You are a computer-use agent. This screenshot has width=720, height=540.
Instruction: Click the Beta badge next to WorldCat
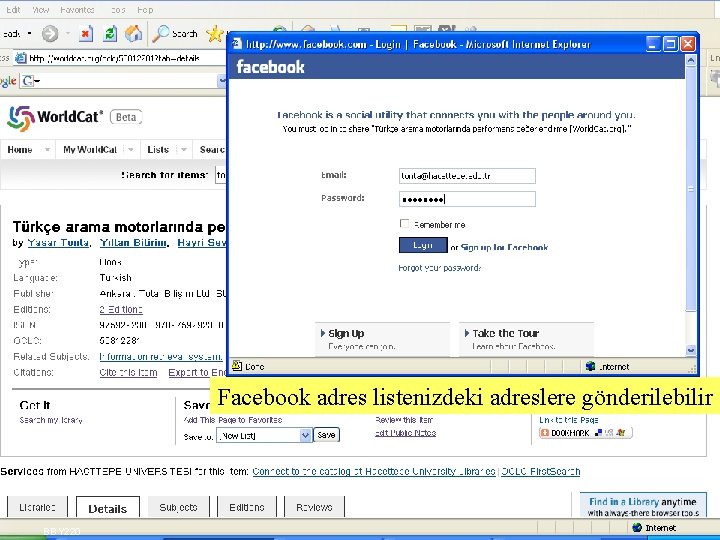(126, 117)
